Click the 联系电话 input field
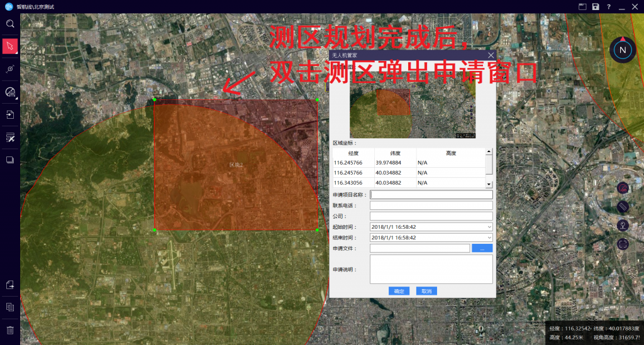 click(x=431, y=205)
